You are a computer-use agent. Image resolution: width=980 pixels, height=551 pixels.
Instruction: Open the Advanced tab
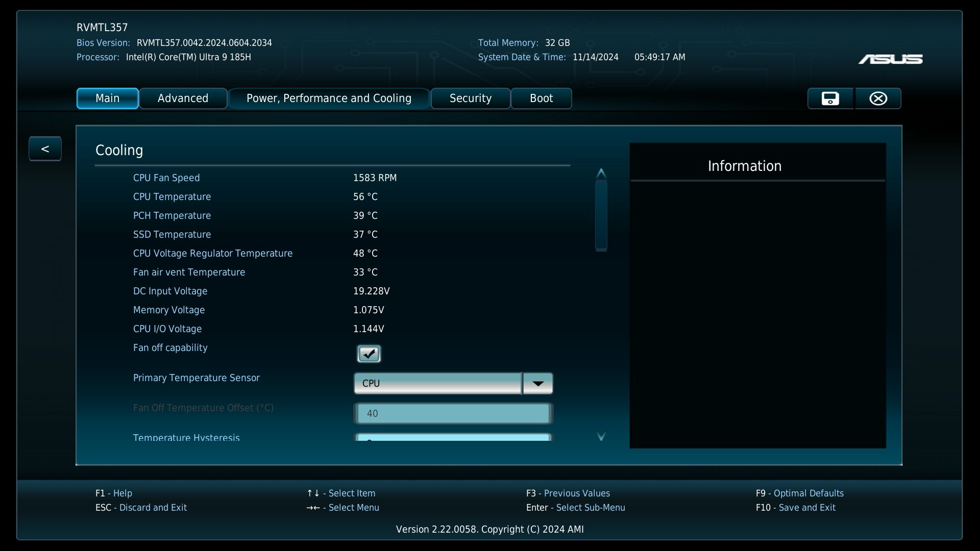pos(183,98)
